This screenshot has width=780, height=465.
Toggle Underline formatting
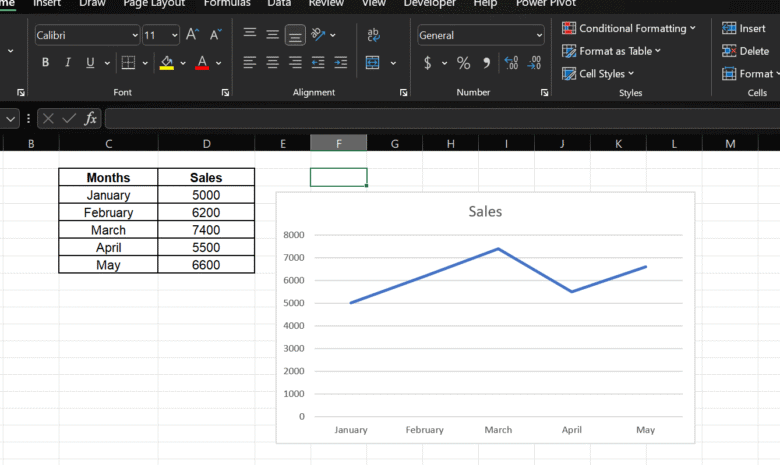[90, 63]
